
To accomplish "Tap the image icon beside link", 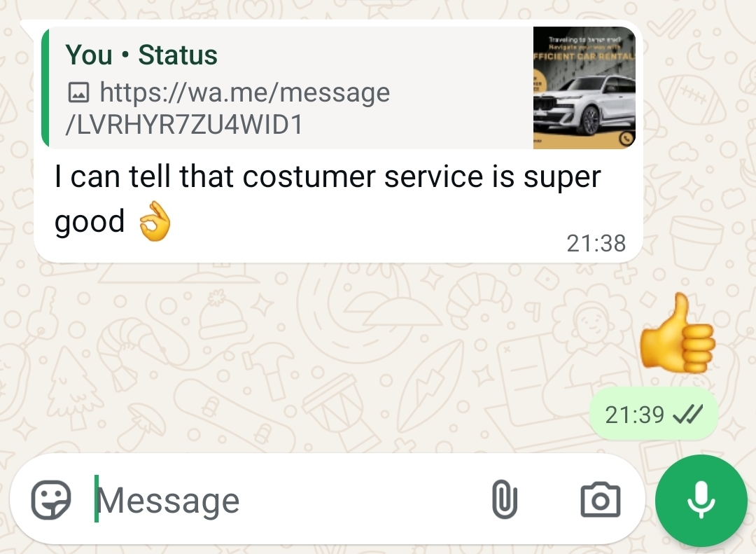I will pyautogui.click(x=78, y=92).
